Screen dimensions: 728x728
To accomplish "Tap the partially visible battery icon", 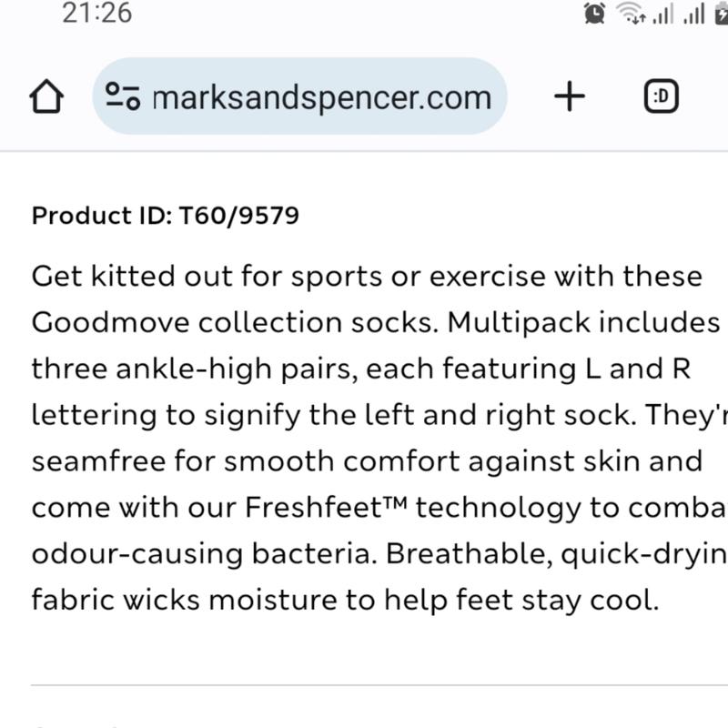I will (721, 14).
